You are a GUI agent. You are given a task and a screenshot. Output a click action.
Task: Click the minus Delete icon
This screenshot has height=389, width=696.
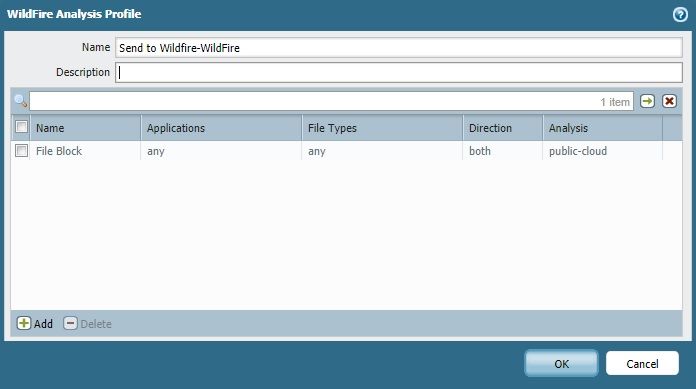(70, 323)
